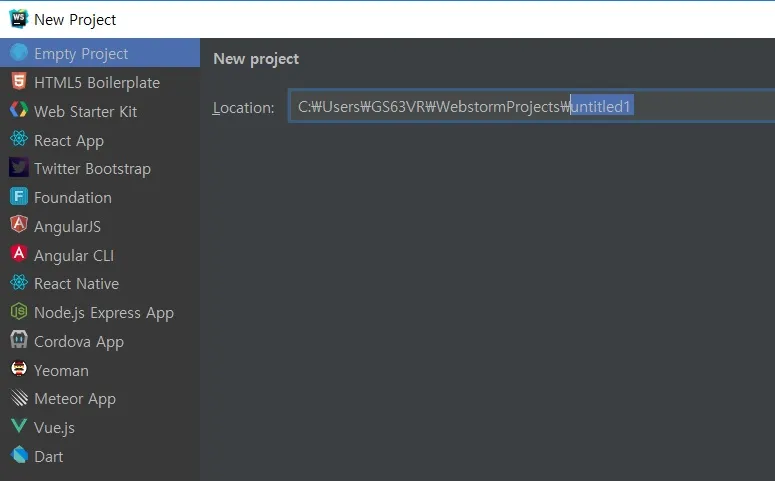Viewport: 775px width, 481px height.
Task: Click the HTML5 Boilerplate shield icon
Action: (19, 81)
